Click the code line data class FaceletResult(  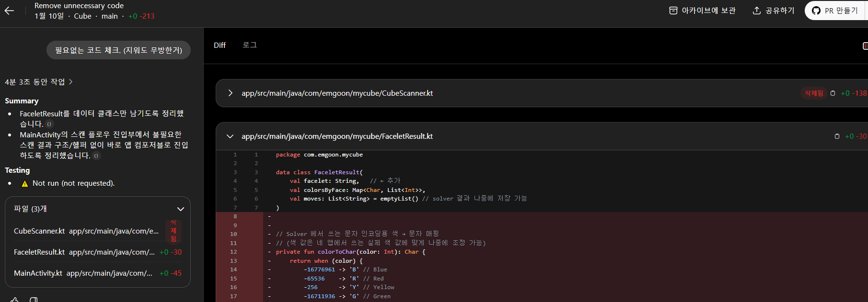[319, 172]
